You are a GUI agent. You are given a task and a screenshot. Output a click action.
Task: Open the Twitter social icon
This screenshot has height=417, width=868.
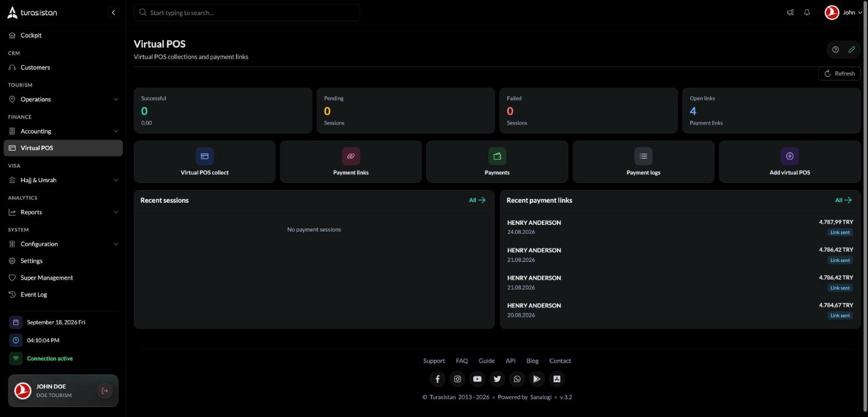pyautogui.click(x=497, y=379)
